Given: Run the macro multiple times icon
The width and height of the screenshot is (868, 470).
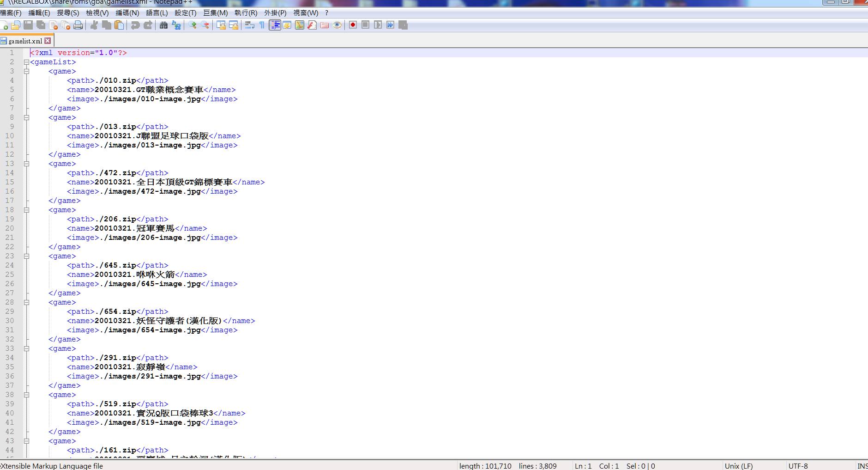Looking at the screenshot, I should (391, 25).
